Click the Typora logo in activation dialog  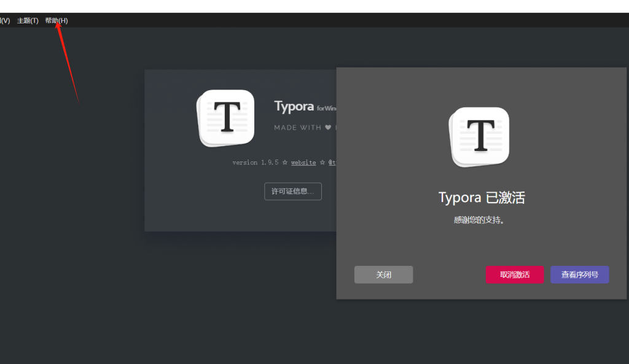click(479, 137)
